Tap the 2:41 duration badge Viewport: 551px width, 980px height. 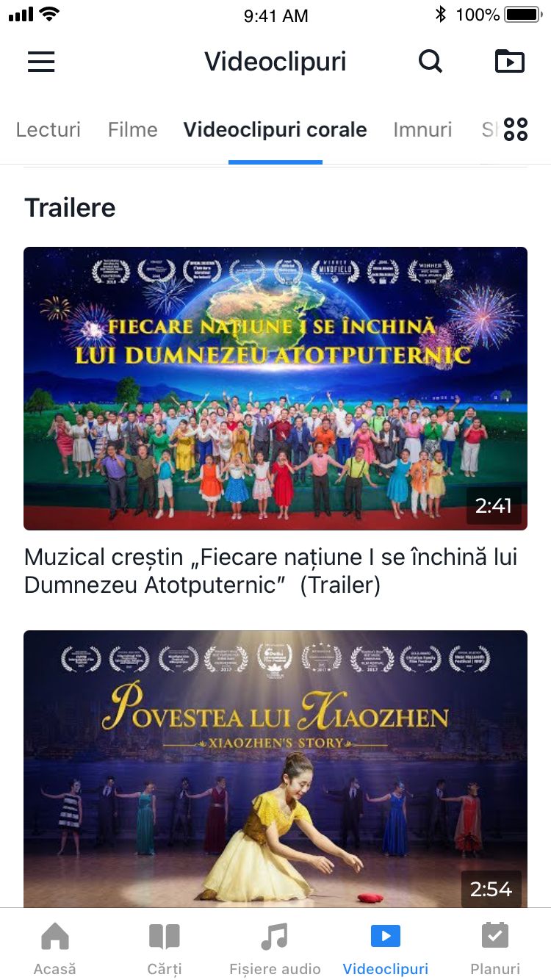[x=494, y=506]
